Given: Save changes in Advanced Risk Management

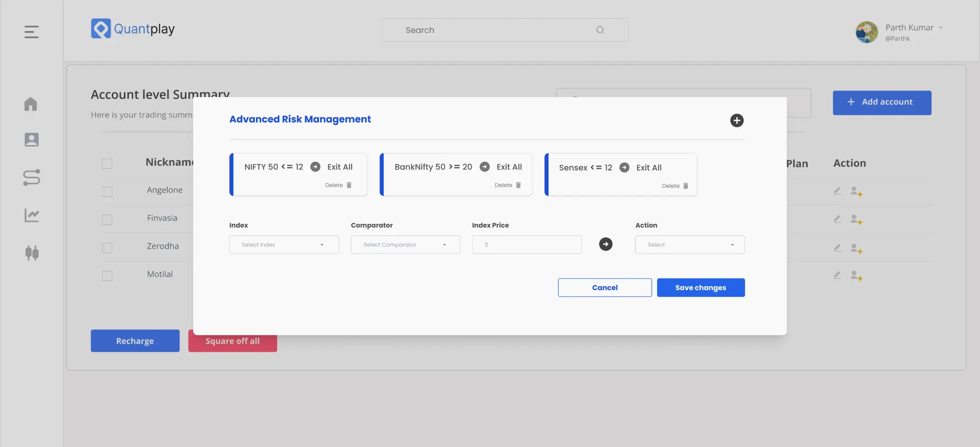Looking at the screenshot, I should pyautogui.click(x=701, y=287).
